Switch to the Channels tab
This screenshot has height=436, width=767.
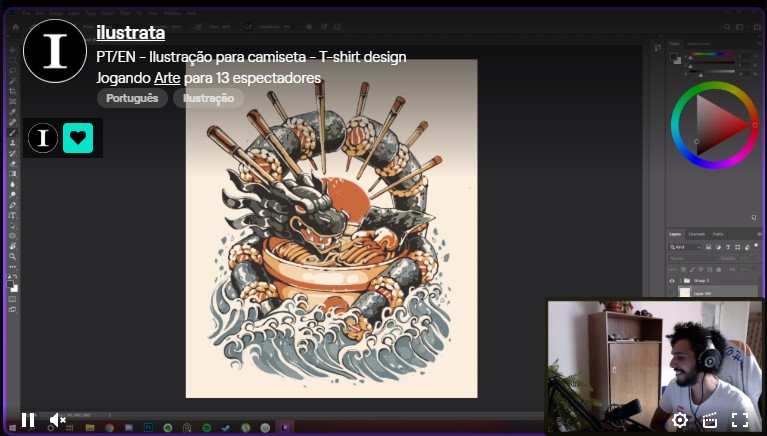(x=697, y=234)
